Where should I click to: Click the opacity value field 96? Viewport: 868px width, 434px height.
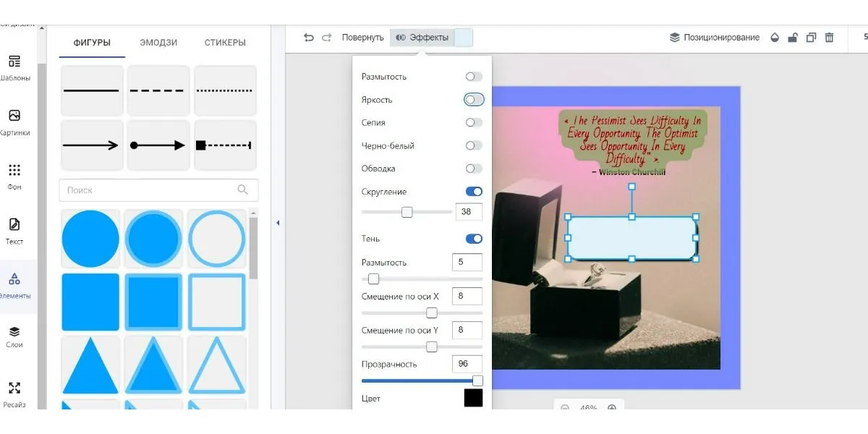click(x=467, y=364)
